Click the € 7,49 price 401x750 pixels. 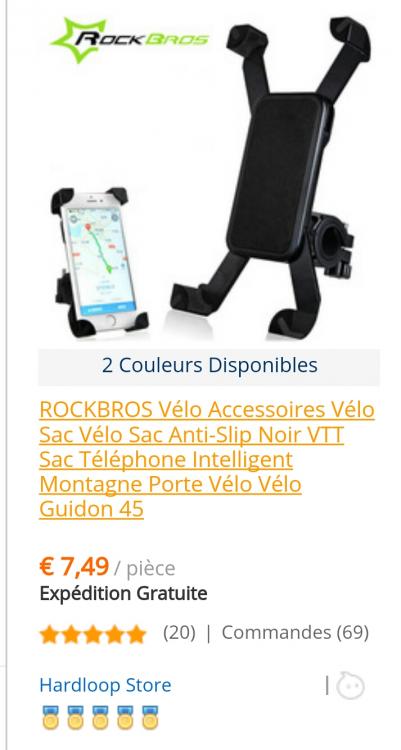tap(74, 567)
